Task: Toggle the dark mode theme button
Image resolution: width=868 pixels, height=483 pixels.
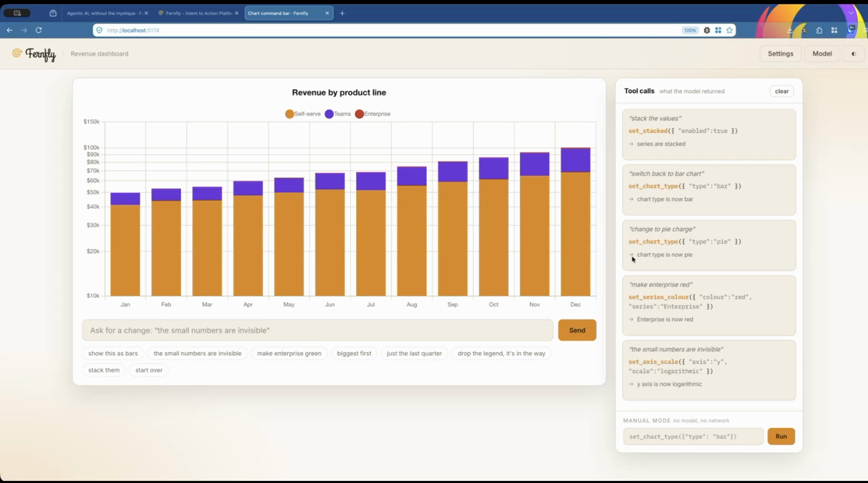Action: (854, 54)
